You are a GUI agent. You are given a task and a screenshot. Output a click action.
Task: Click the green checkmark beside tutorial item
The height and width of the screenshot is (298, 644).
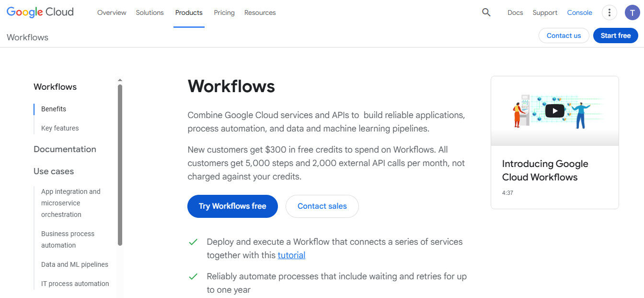(193, 242)
